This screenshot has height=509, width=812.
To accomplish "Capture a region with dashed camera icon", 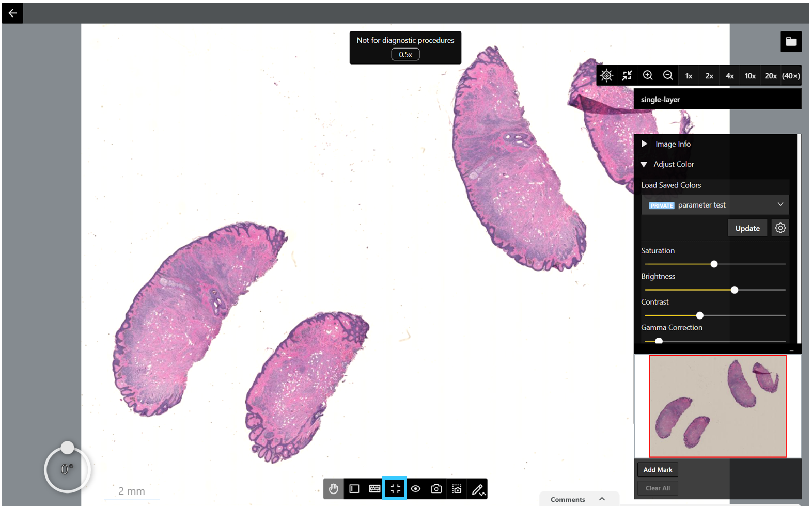I will (457, 489).
